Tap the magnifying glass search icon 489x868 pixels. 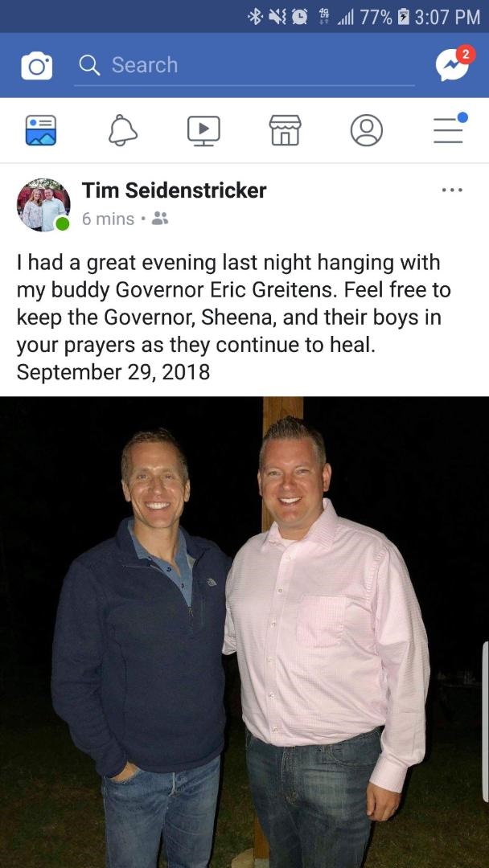pyautogui.click(x=89, y=65)
